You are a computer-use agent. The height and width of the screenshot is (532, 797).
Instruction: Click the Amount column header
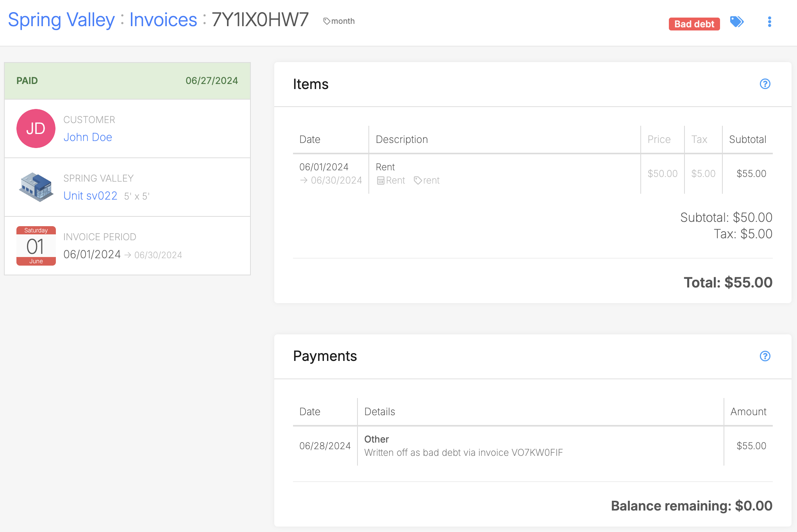[x=749, y=412]
